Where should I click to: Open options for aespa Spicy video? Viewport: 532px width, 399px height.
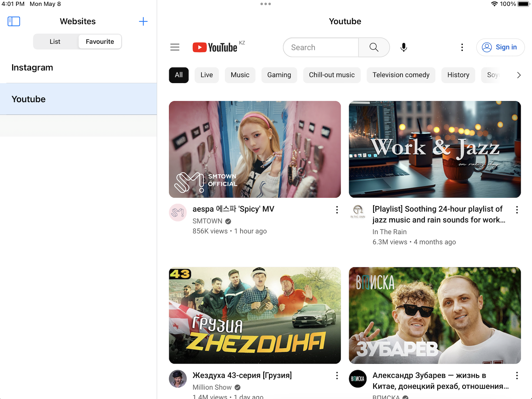tap(337, 210)
